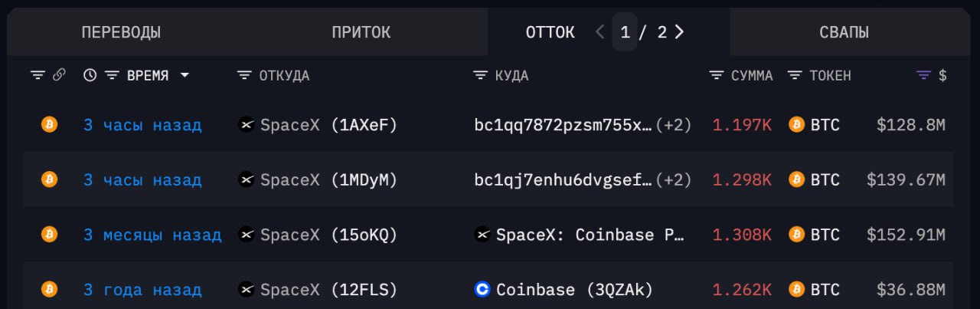Image resolution: width=980 pixels, height=309 pixels.
Task: Click the SpaceX logo beside 1AXeF
Action: click(247, 125)
